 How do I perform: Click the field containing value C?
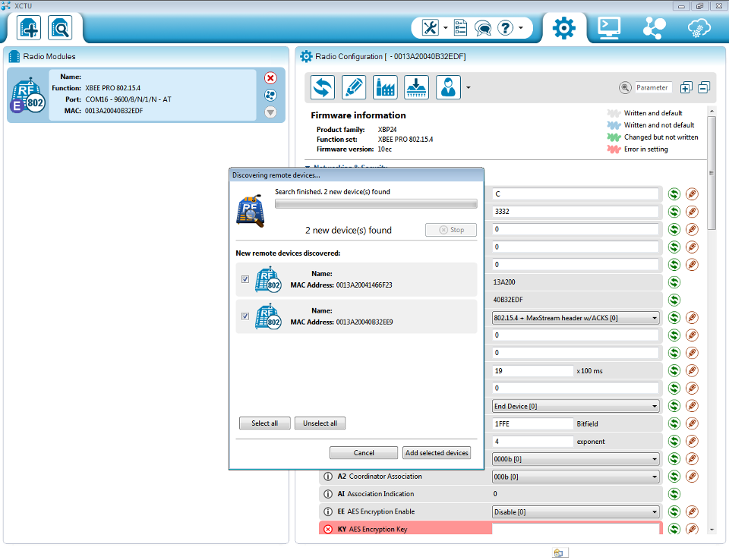click(576, 193)
